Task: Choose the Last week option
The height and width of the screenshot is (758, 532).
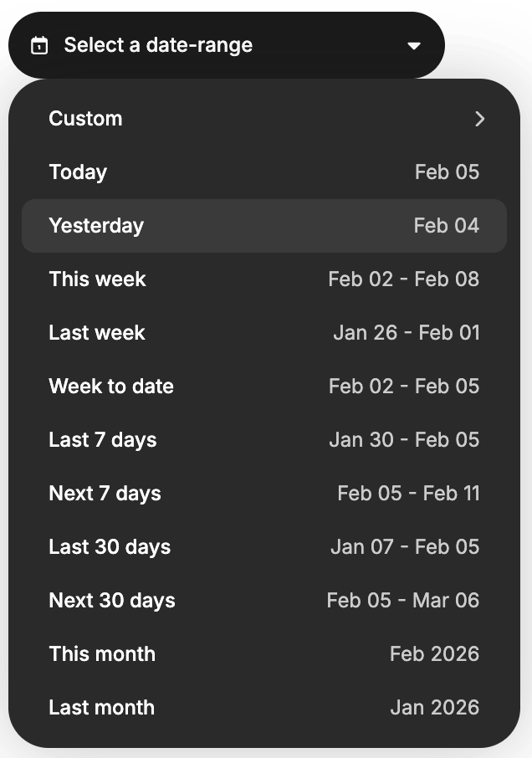Action: tap(97, 333)
